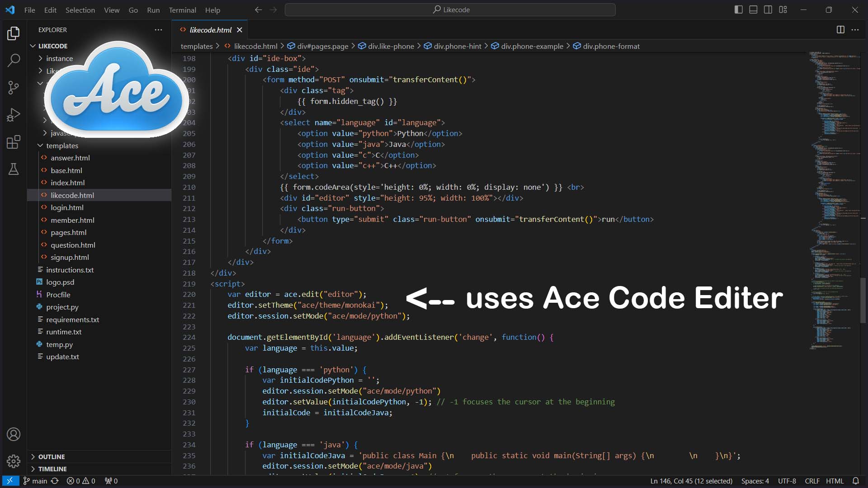Open the Accounts menu icon
Screen dimensions: 868x488
point(14,434)
